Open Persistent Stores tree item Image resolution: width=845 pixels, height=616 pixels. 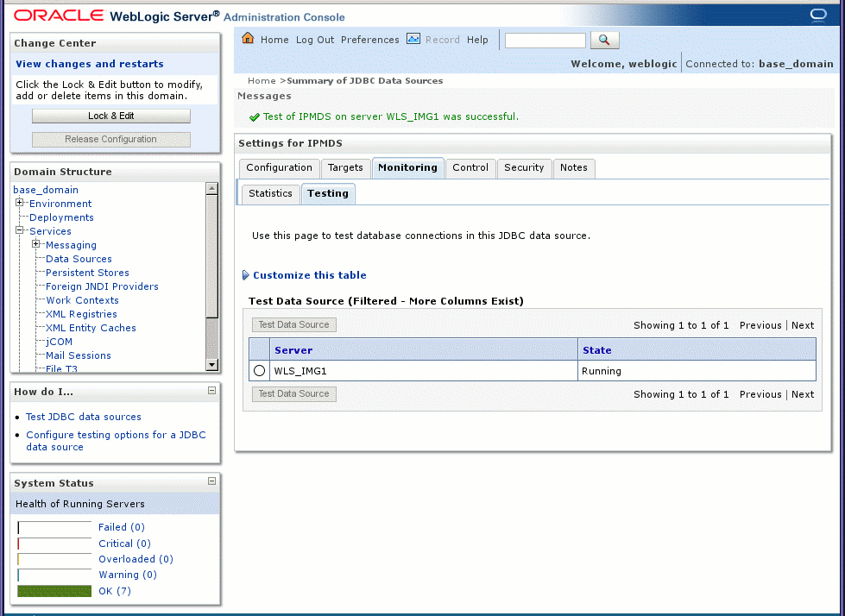(87, 273)
